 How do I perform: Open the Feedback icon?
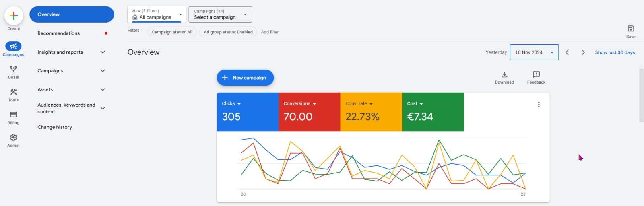click(x=536, y=74)
